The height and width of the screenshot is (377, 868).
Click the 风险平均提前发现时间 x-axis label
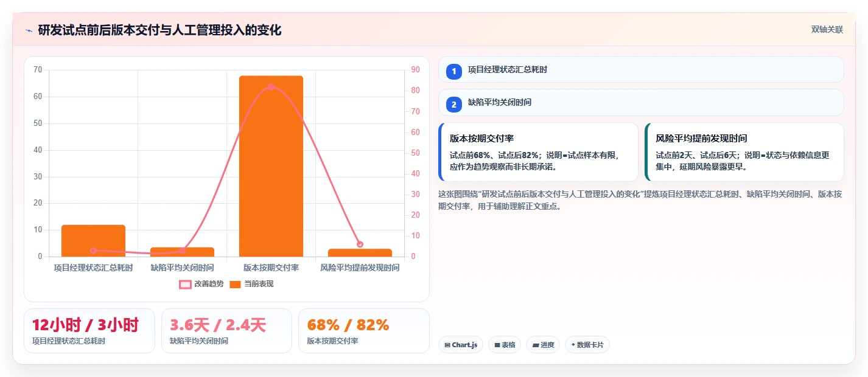[360, 268]
